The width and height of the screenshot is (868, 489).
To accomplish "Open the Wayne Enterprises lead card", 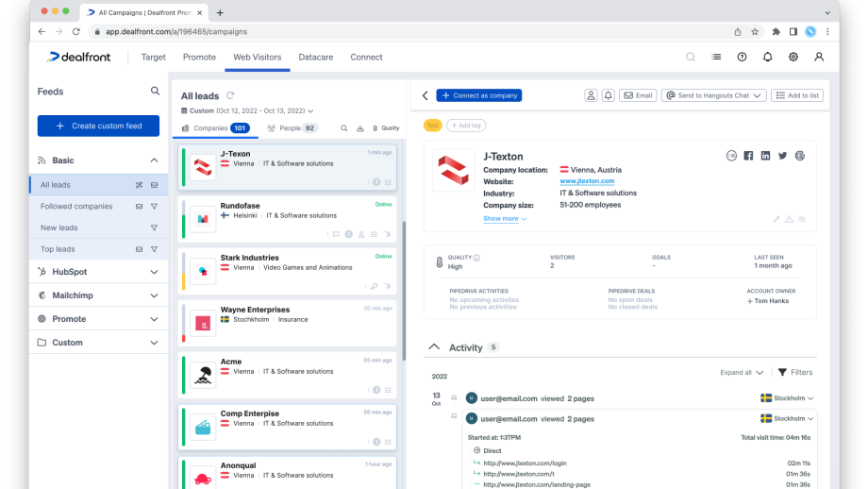I will coord(287,323).
